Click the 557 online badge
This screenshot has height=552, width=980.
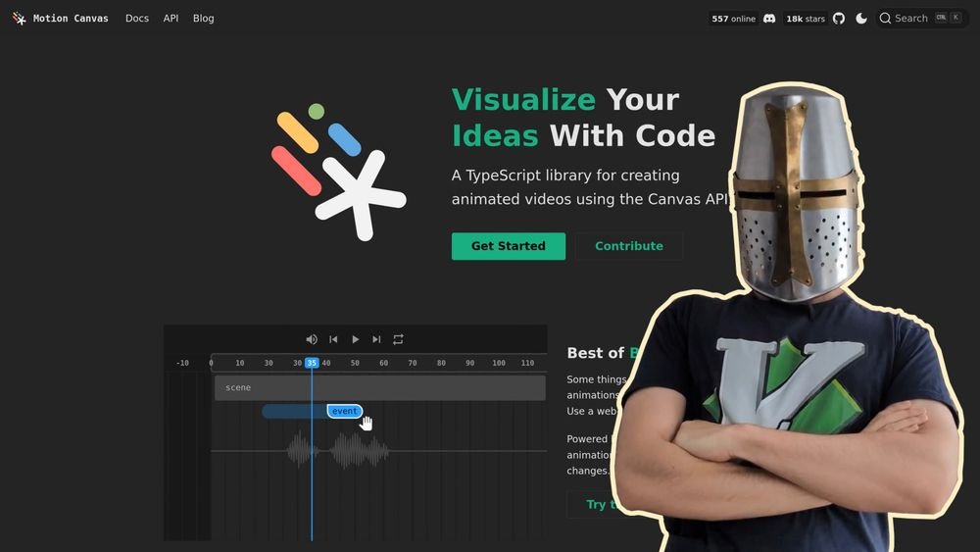733,19
